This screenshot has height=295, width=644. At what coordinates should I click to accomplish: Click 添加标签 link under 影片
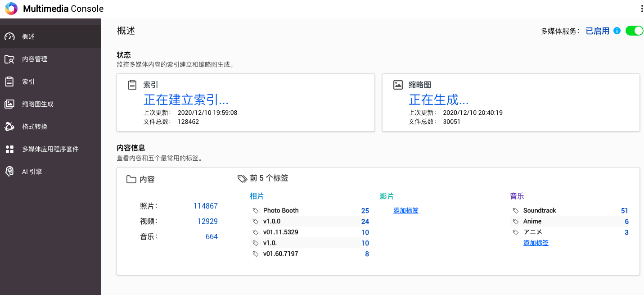(406, 210)
